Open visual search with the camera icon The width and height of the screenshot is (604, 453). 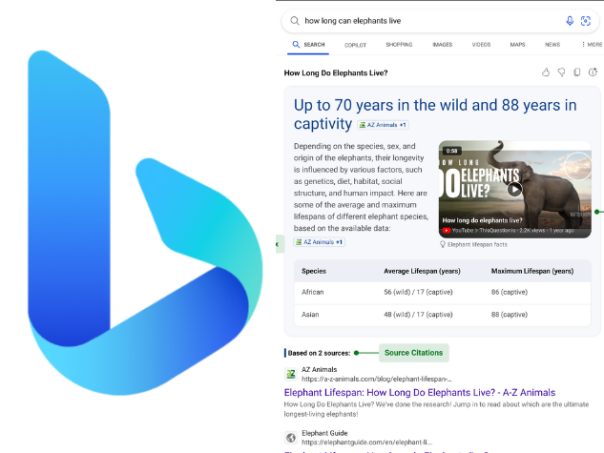click(x=586, y=20)
